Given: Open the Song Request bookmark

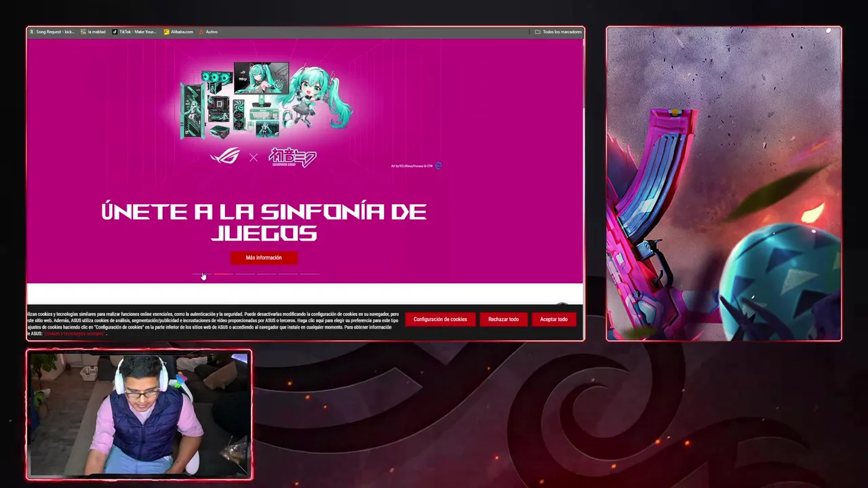Looking at the screenshot, I should 52,32.
